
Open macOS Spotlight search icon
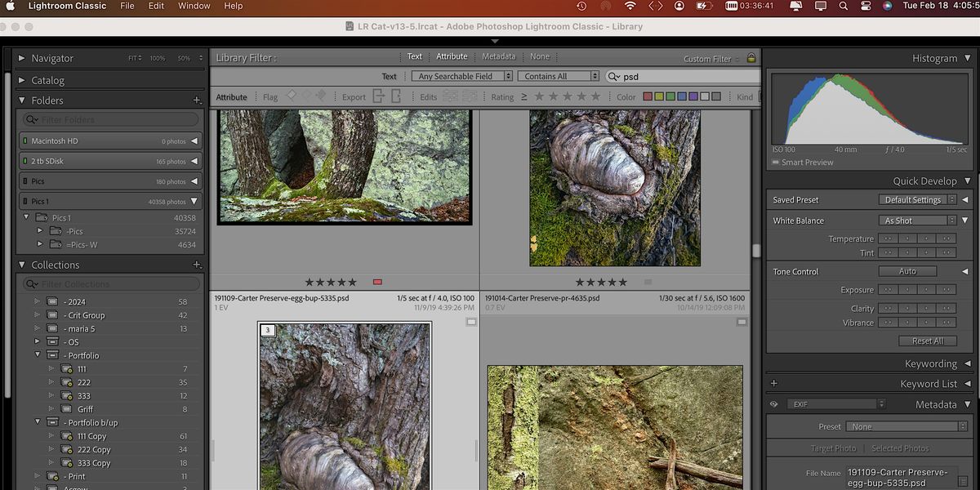point(844,6)
